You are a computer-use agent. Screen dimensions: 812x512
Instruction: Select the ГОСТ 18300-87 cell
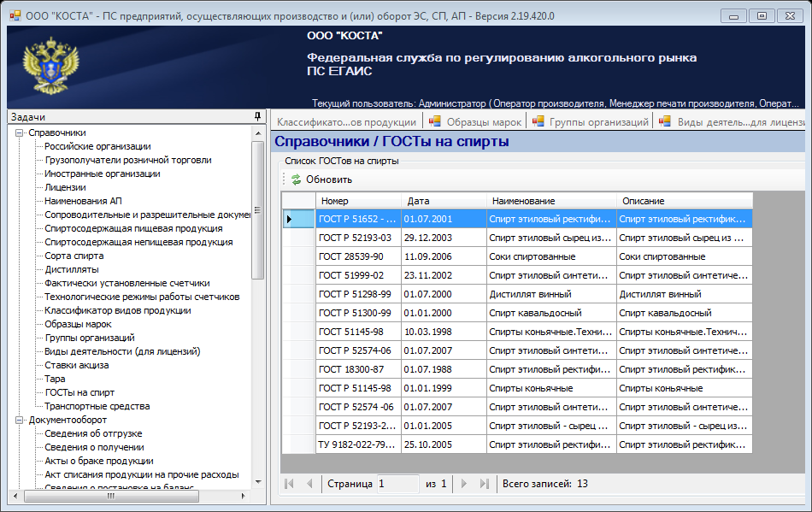358,369
